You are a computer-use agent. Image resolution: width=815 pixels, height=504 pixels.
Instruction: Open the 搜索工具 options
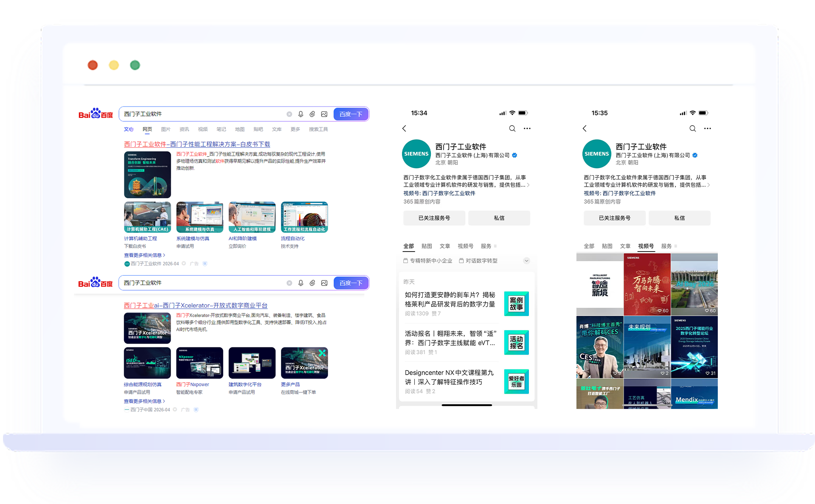coord(318,129)
